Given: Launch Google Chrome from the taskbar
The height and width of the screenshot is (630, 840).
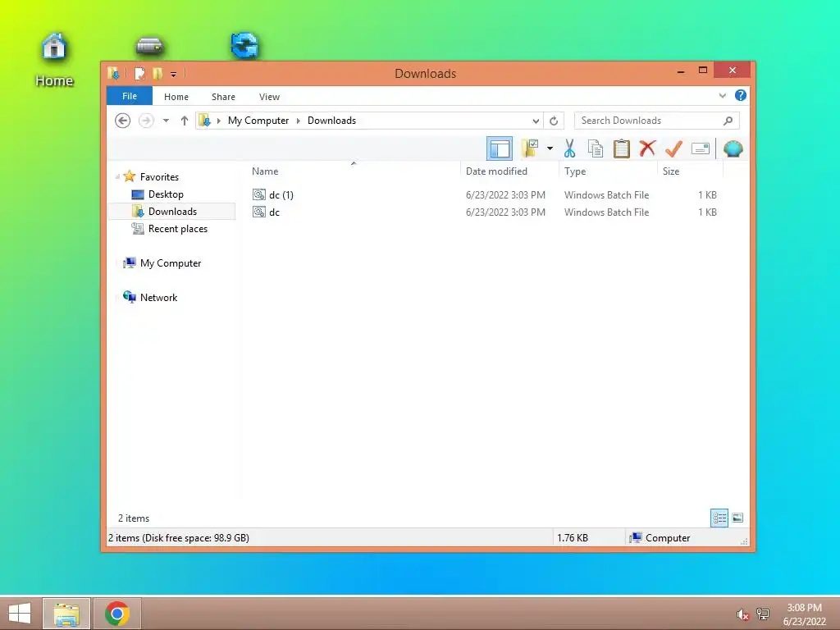Looking at the screenshot, I should (x=117, y=614).
